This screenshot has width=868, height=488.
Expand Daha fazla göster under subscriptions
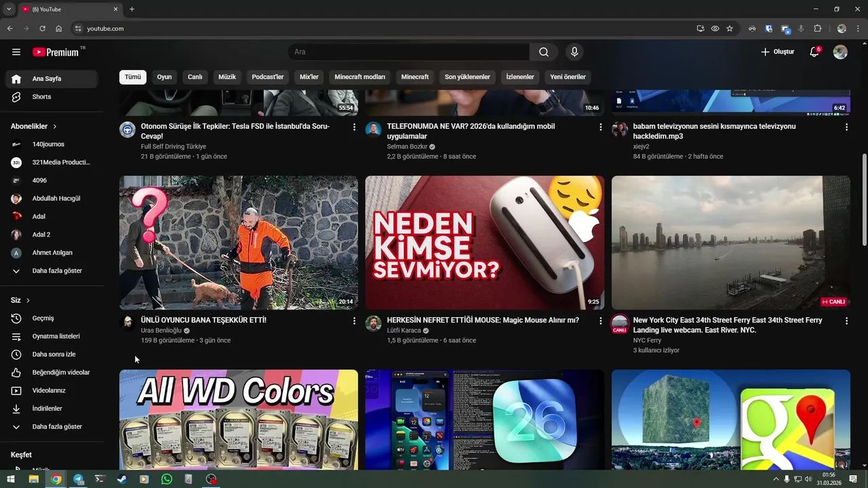coord(52,271)
